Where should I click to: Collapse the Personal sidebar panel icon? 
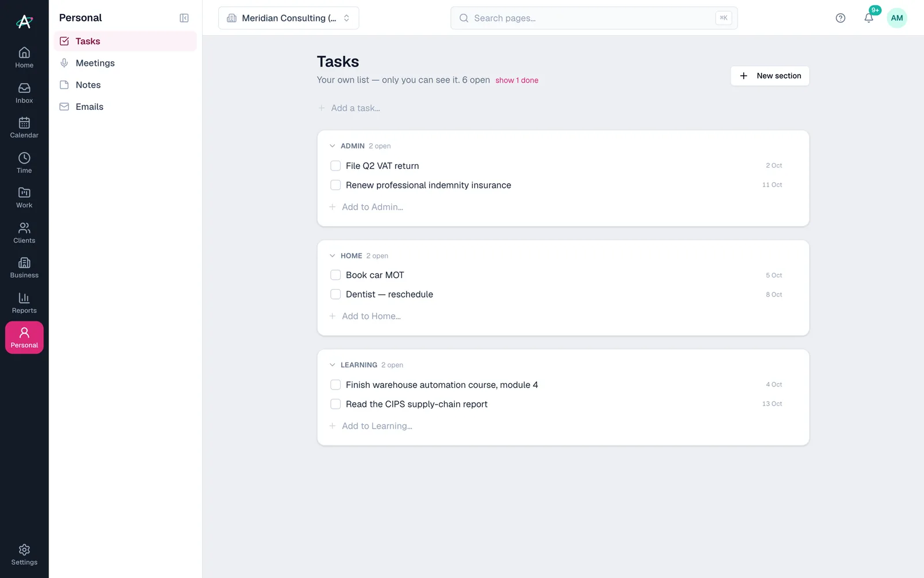click(x=184, y=18)
